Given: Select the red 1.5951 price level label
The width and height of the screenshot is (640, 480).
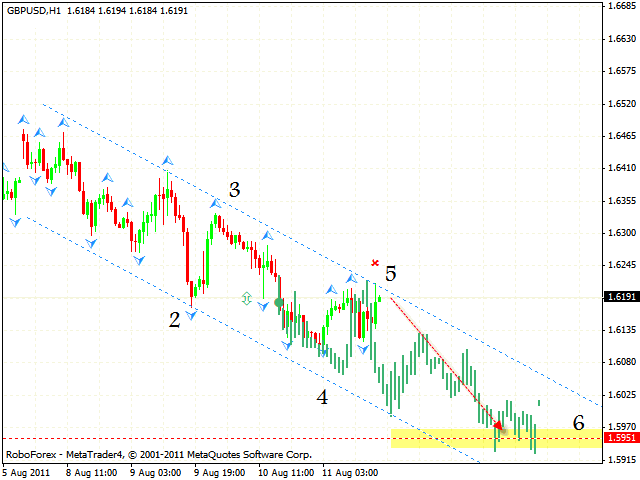Looking at the screenshot, I should (621, 438).
